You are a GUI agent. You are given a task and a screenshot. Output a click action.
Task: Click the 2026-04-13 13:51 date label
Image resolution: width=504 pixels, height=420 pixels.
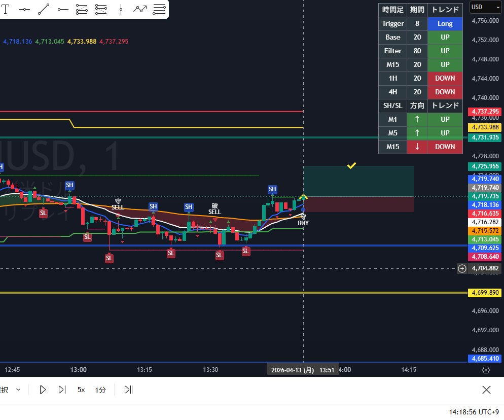click(303, 370)
